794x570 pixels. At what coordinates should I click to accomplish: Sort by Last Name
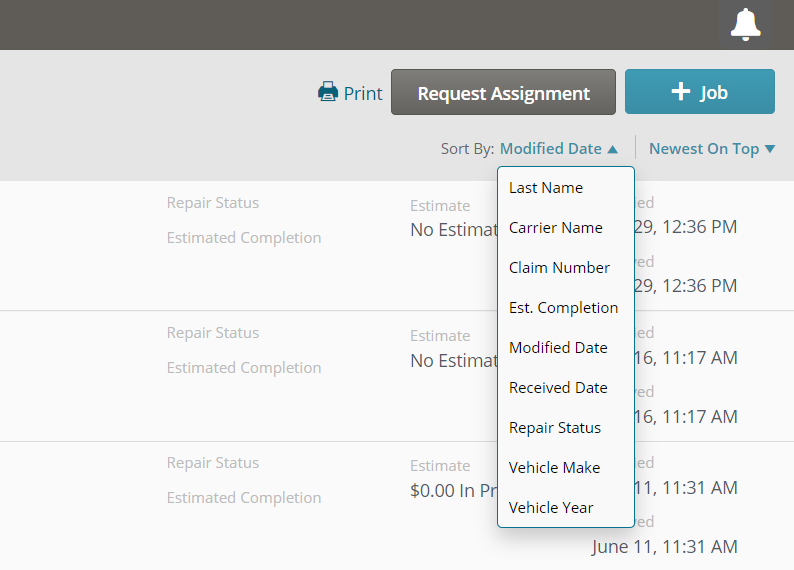click(566, 188)
